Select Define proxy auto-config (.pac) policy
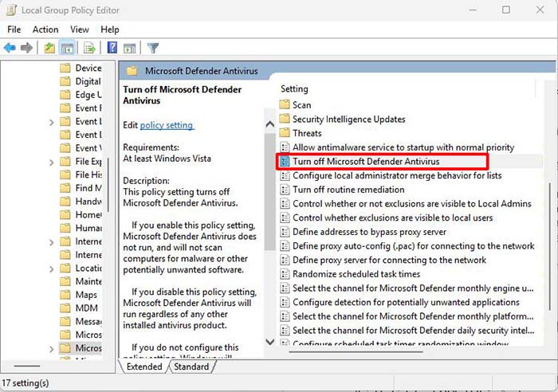 [407, 246]
